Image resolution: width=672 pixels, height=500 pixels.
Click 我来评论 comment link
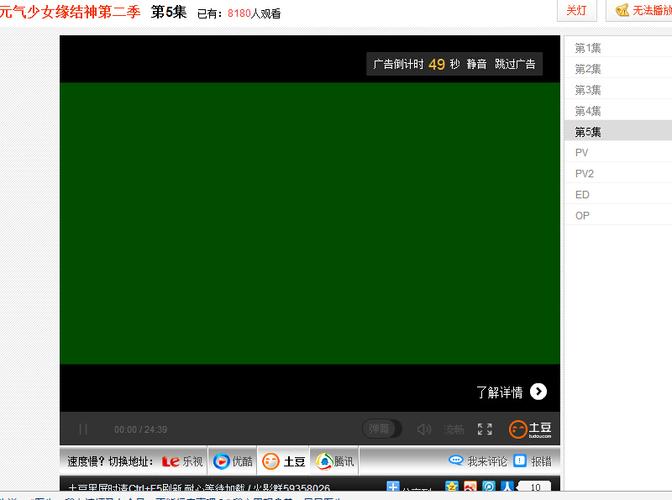pyautogui.click(x=477, y=461)
